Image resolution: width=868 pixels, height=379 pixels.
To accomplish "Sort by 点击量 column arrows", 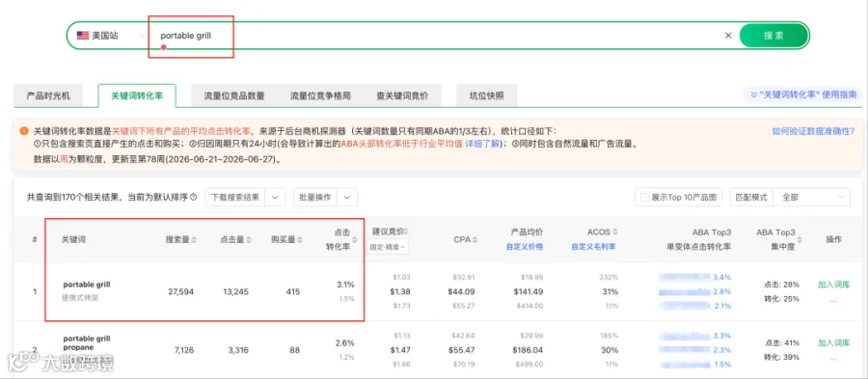I will pyautogui.click(x=249, y=240).
